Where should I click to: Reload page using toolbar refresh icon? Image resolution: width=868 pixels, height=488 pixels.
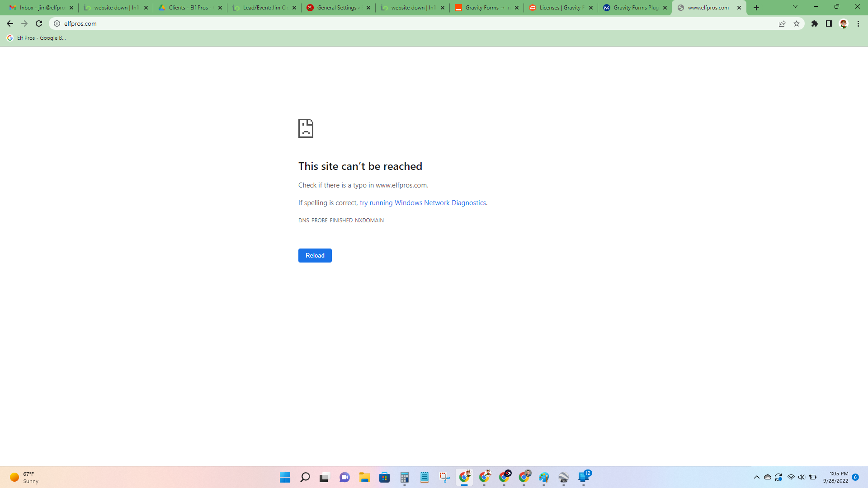point(39,23)
